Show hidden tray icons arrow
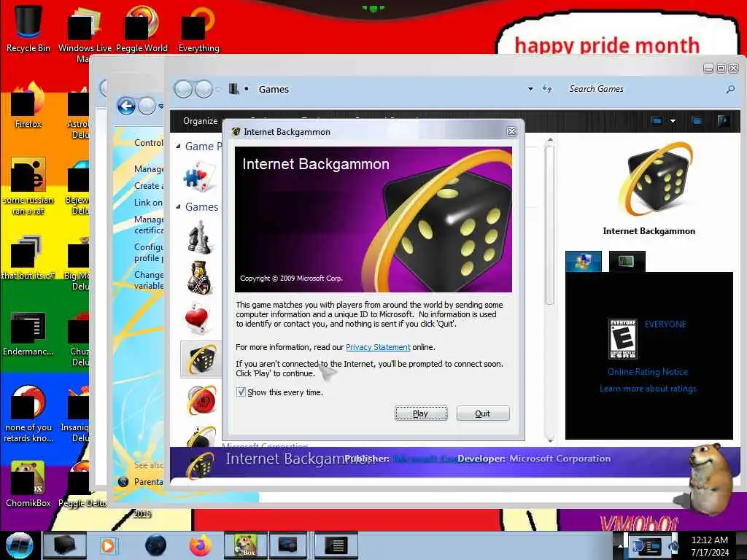The height and width of the screenshot is (560, 747). click(x=620, y=545)
